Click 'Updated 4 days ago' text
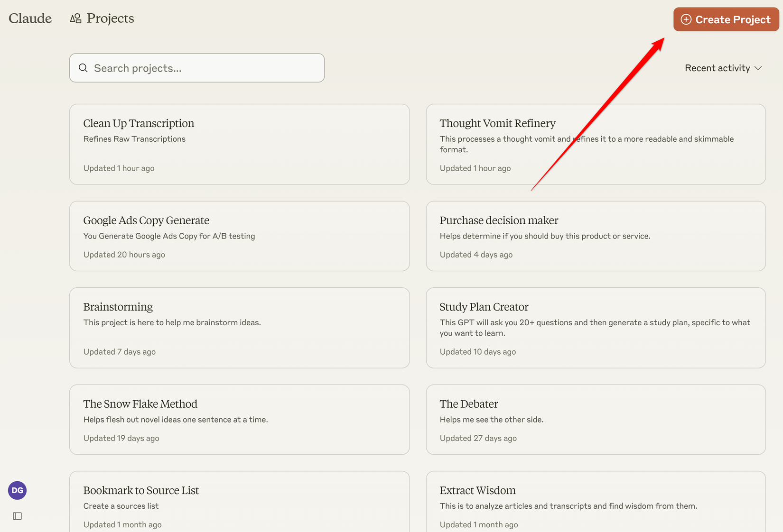The image size is (783, 532). point(476,255)
